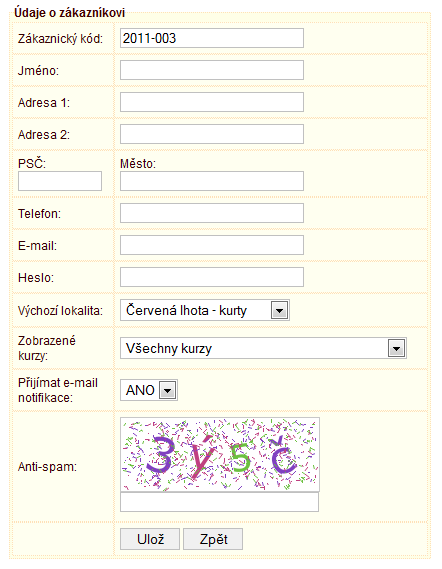Focus the Anti-spam code input field

point(219,502)
